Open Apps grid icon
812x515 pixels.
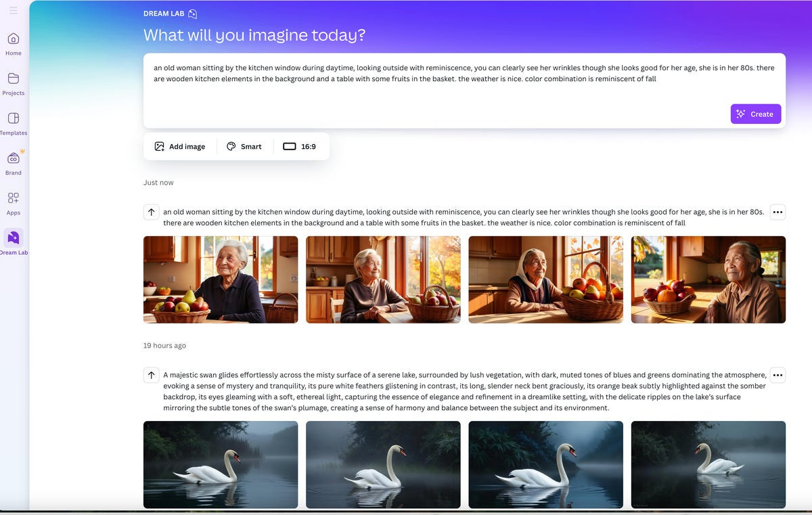click(14, 199)
